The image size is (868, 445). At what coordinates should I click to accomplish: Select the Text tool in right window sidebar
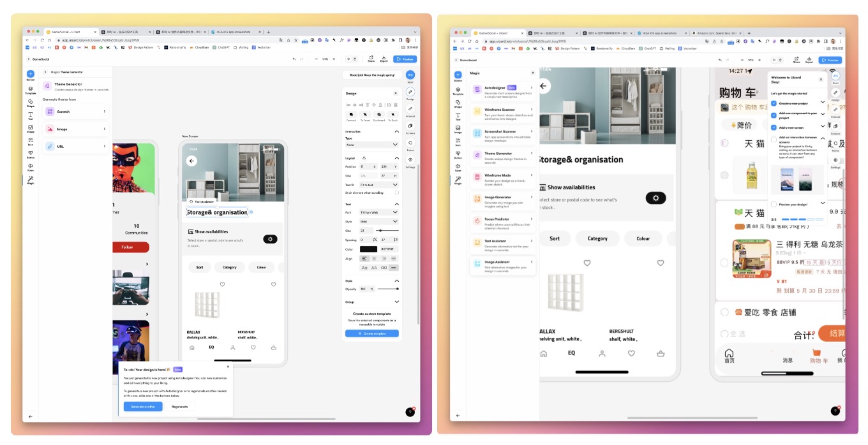[458, 115]
